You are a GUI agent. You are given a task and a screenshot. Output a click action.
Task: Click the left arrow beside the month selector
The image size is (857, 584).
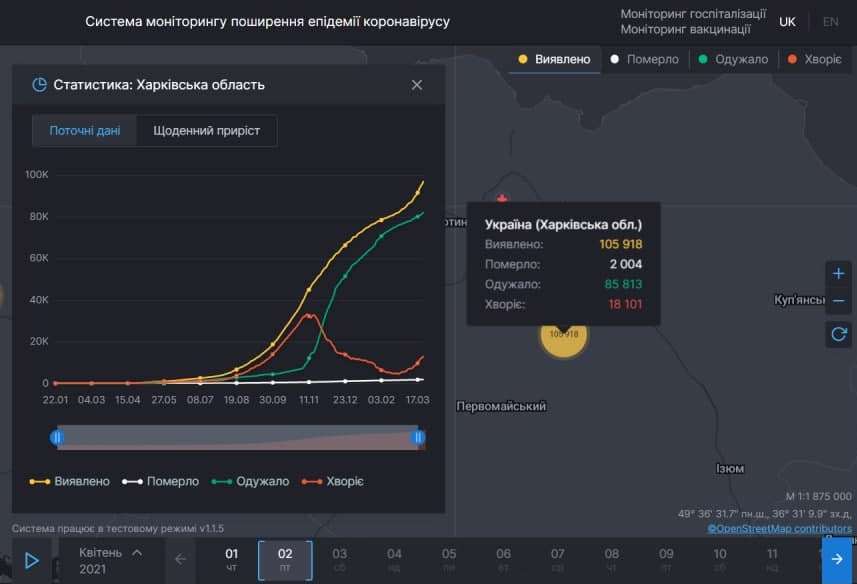tap(180, 560)
